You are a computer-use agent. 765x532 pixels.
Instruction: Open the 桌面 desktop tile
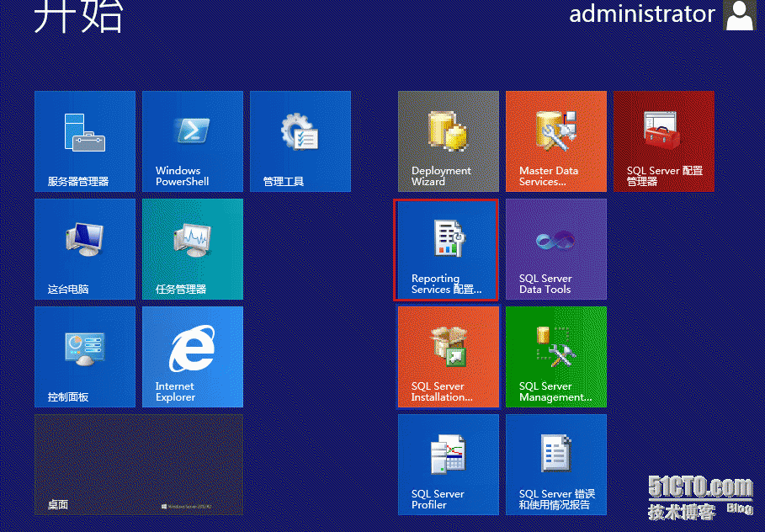click(x=139, y=465)
